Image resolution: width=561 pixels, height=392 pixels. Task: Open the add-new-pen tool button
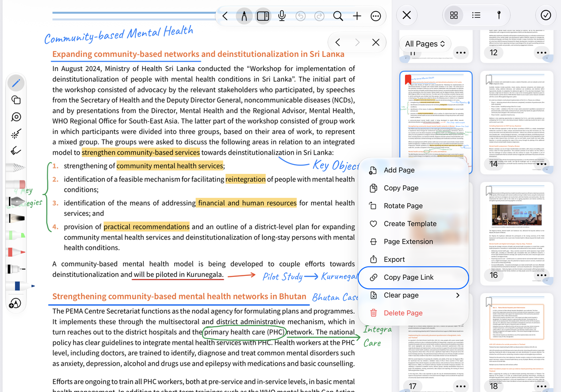click(x=15, y=304)
